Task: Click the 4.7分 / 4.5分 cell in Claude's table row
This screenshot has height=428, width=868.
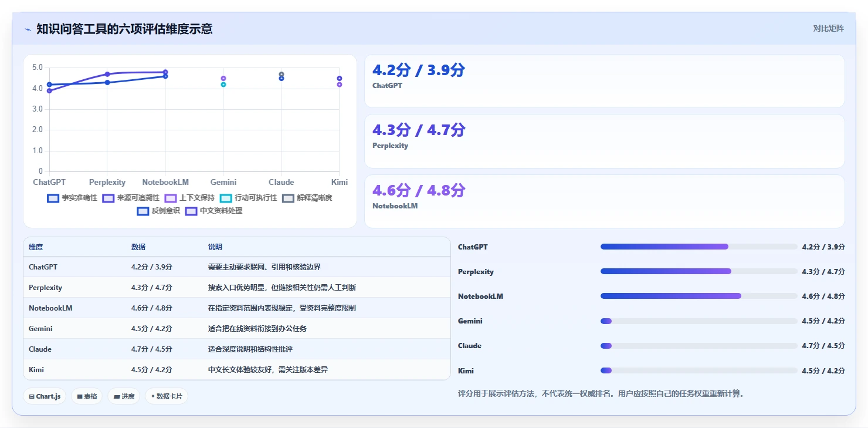Action: (152, 349)
